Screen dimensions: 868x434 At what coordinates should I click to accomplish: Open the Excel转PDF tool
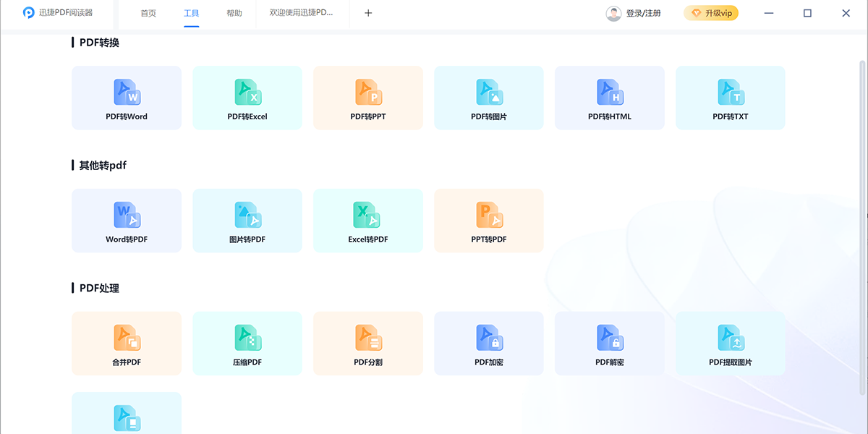[367, 221]
